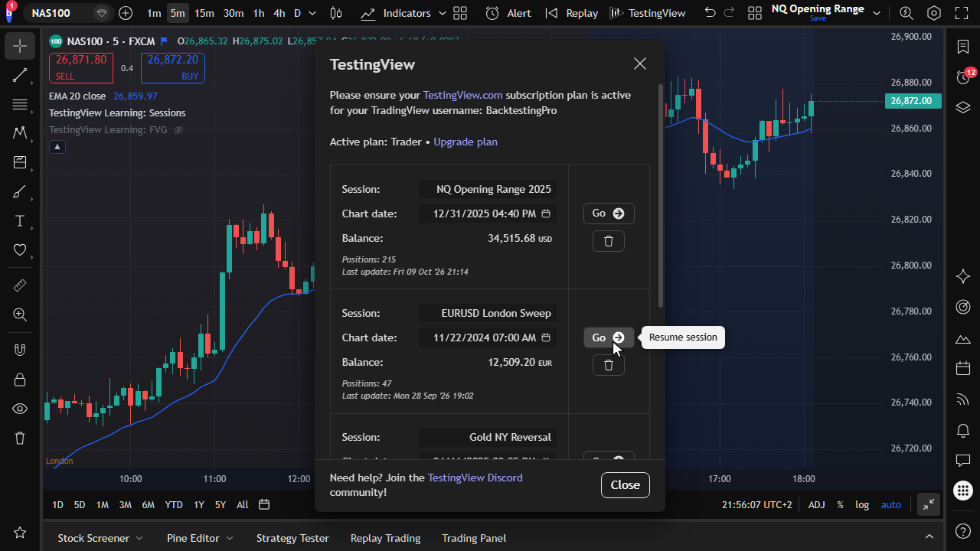Open the Fibonacci tools in left toolbar

pos(20,104)
